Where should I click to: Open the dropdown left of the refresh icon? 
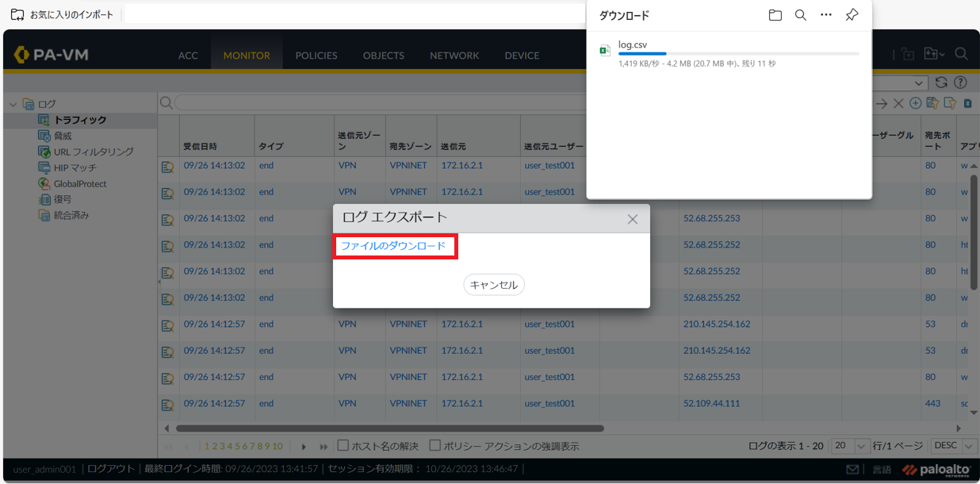click(920, 83)
